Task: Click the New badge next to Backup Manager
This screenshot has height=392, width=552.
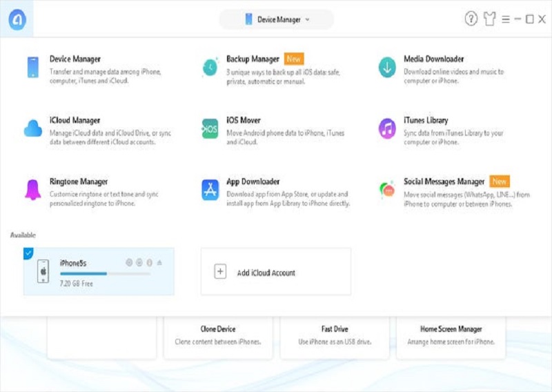Action: tap(294, 59)
